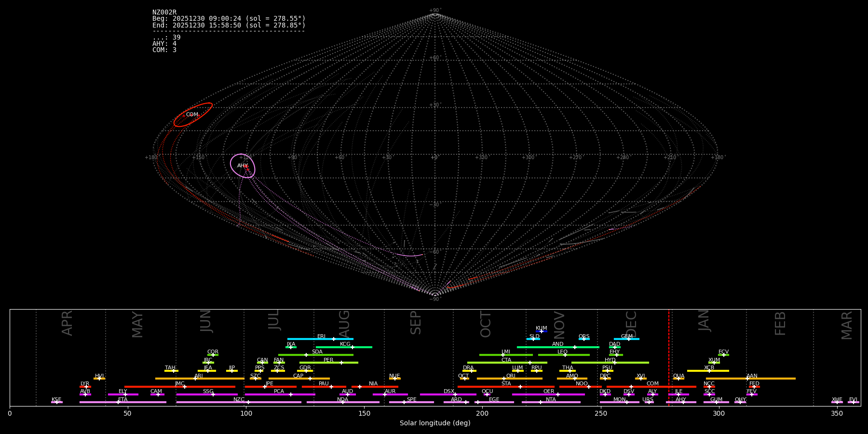
Task: Click the SDA shower label
Action: coord(317,352)
